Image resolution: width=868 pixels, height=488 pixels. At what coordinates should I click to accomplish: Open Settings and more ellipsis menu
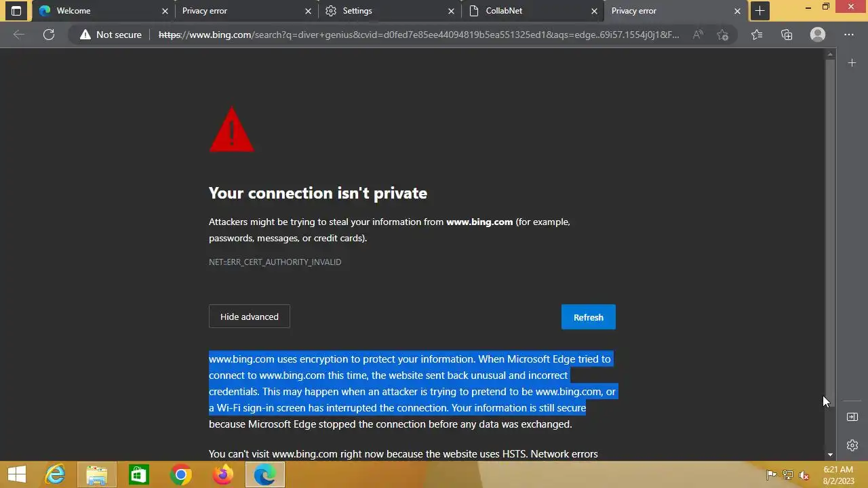[x=849, y=35]
